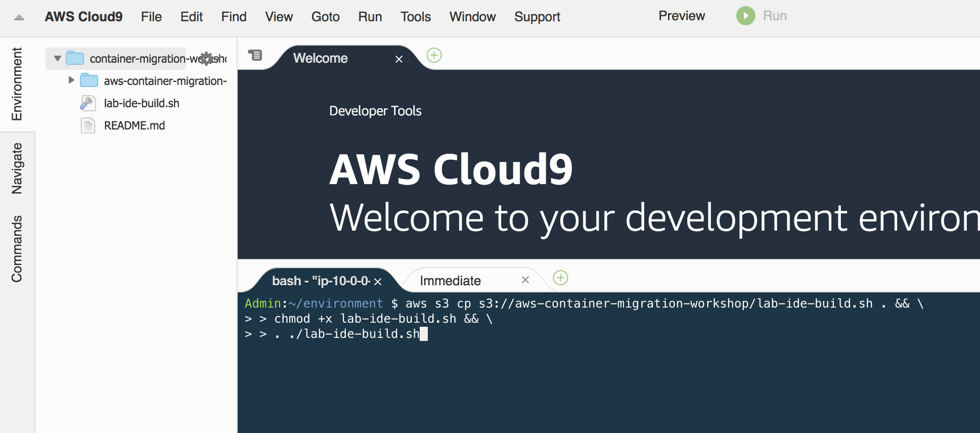Select README.md in the file tree

click(x=135, y=125)
